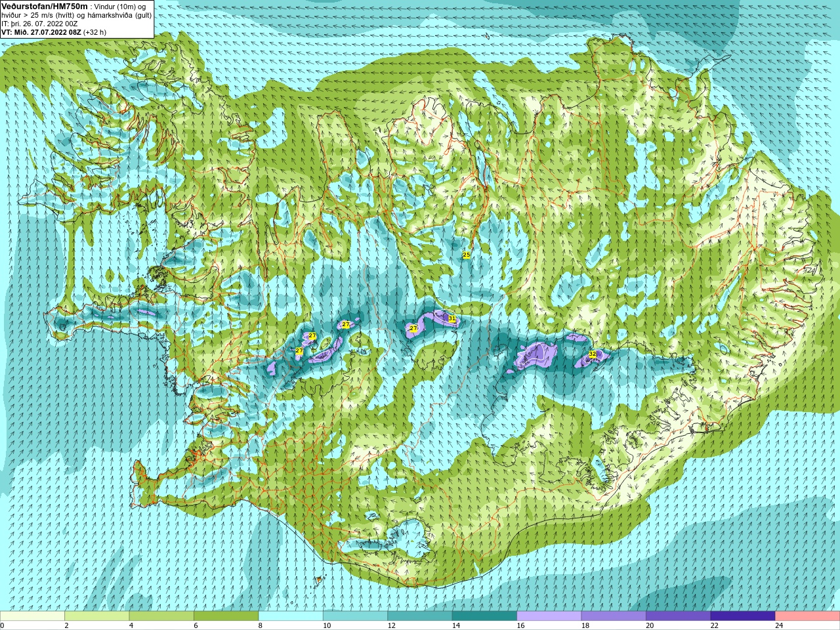Select the dark teal 14–16 m/s legend swatch
The image size is (840, 630).
coord(484,616)
